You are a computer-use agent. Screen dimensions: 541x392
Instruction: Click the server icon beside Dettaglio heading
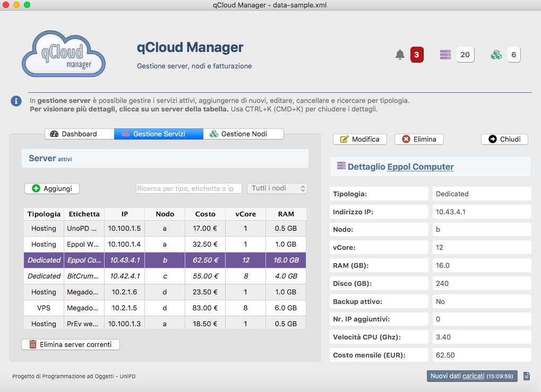point(341,166)
